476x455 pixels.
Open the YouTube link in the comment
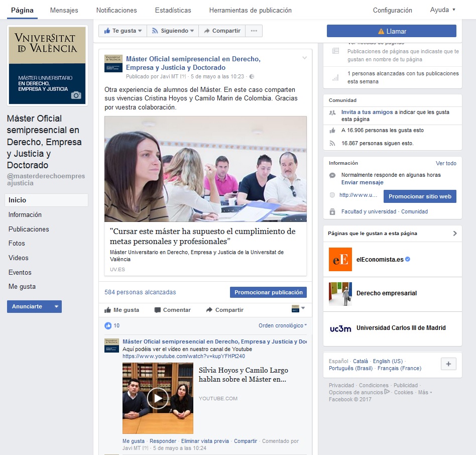click(x=184, y=356)
